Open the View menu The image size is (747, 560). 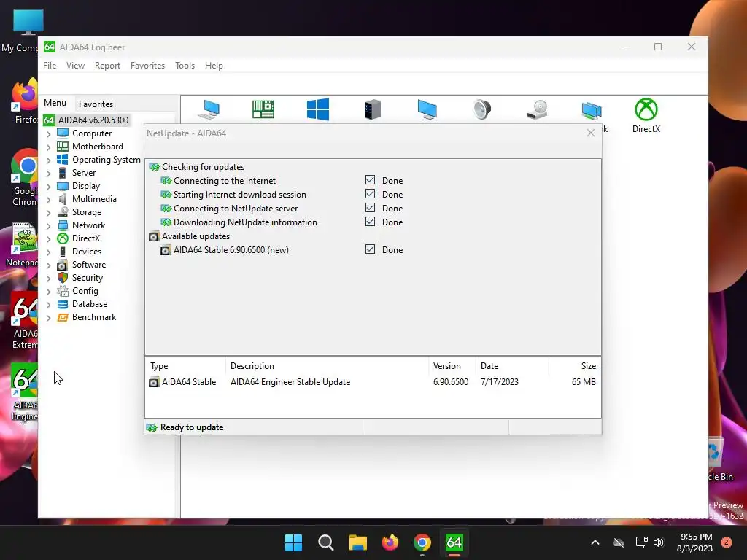pos(75,65)
